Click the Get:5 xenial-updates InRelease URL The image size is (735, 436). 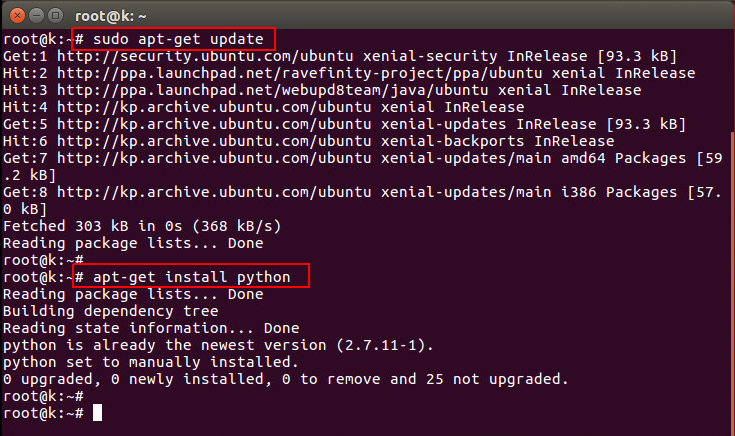click(214, 124)
